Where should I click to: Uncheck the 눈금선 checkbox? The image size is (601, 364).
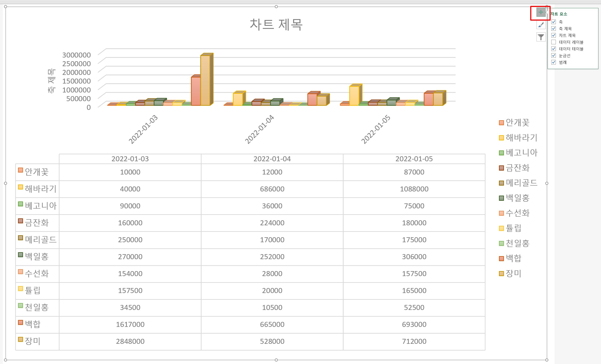point(554,55)
